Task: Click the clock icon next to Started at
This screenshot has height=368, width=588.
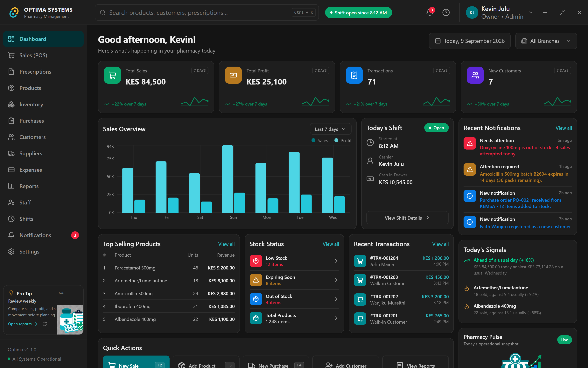Action: (x=370, y=142)
